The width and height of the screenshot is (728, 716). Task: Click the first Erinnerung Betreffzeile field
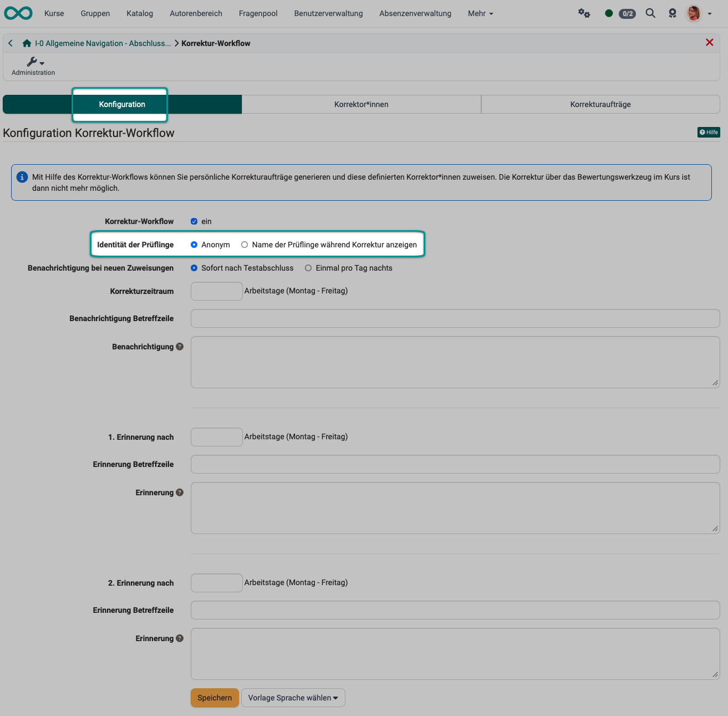point(455,464)
